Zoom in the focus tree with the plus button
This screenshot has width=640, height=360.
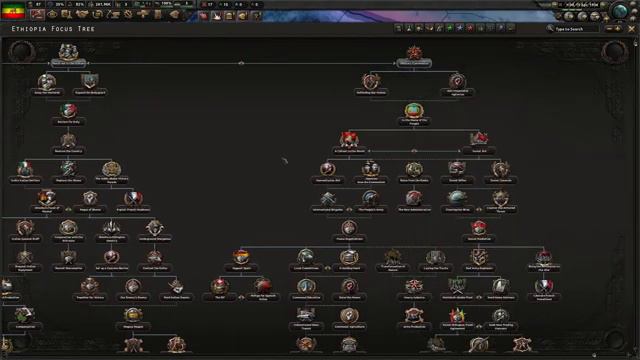tap(617, 29)
